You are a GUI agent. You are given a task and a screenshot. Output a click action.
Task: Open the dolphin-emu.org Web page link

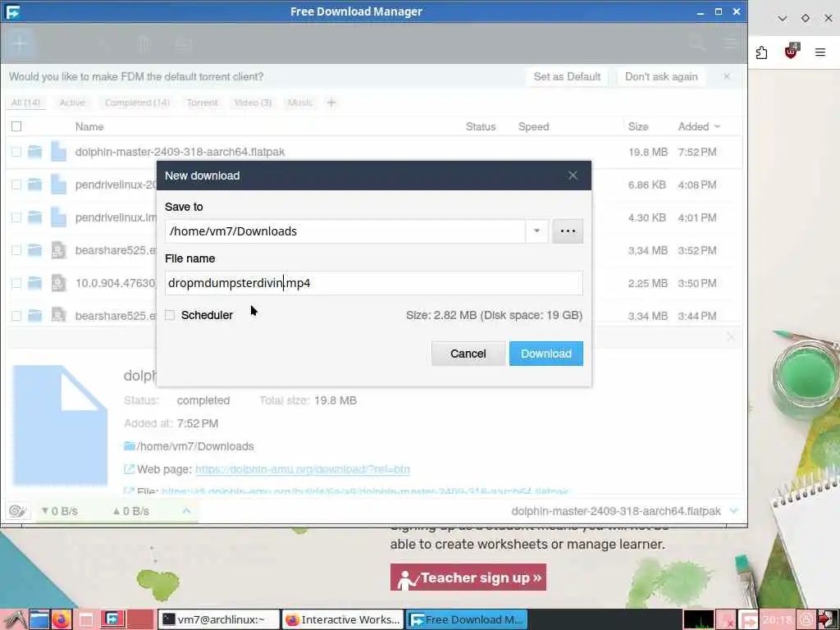click(303, 469)
